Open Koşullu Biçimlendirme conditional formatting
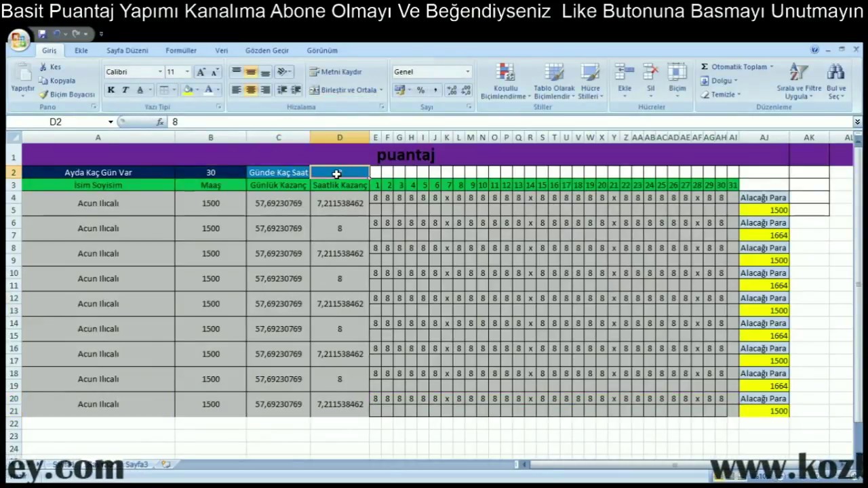868x488 pixels. click(505, 81)
